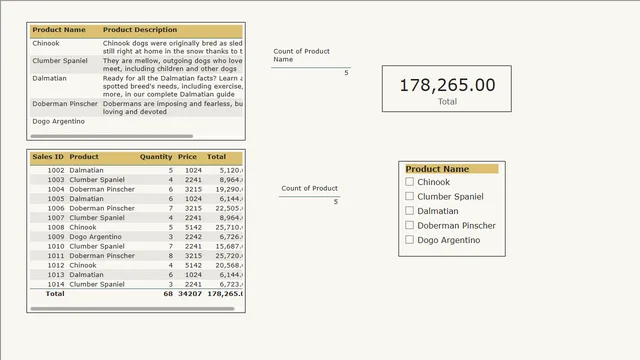Check the Chinook checkbox in slicer

(409, 182)
